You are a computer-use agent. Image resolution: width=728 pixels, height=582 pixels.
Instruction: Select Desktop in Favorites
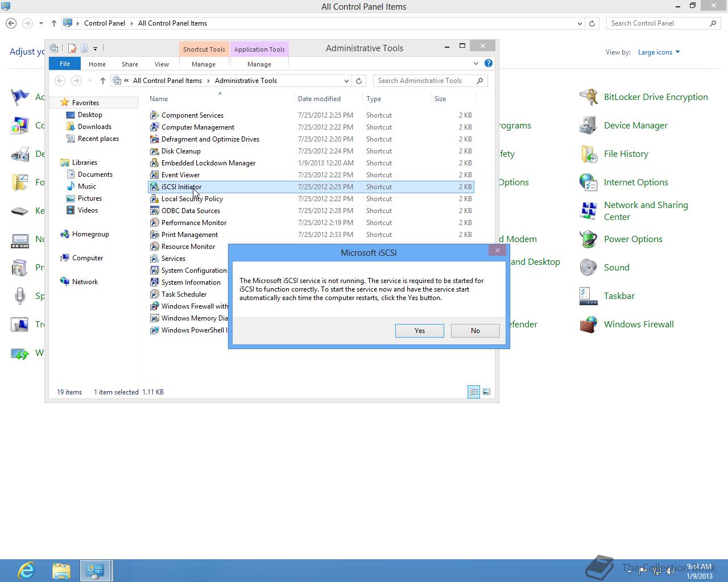click(90, 115)
